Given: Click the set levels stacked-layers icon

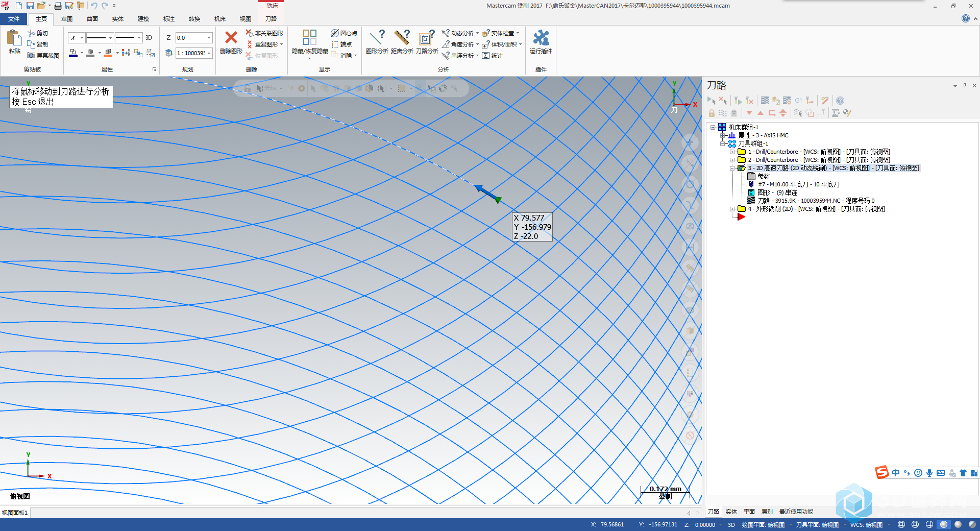Looking at the screenshot, I should click(169, 53).
